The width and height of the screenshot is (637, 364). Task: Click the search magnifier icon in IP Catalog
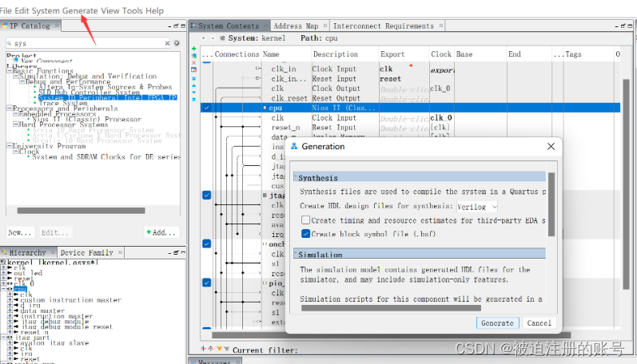click(x=10, y=43)
